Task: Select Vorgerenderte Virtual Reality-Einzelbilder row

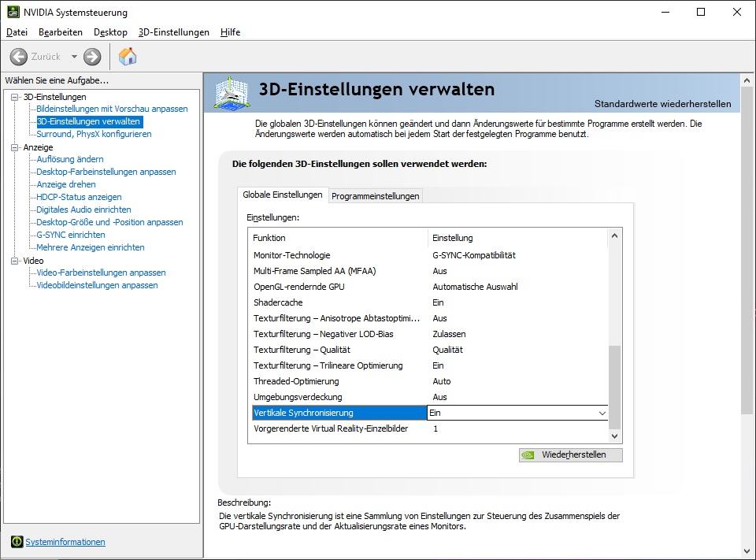Action: pyautogui.click(x=430, y=428)
